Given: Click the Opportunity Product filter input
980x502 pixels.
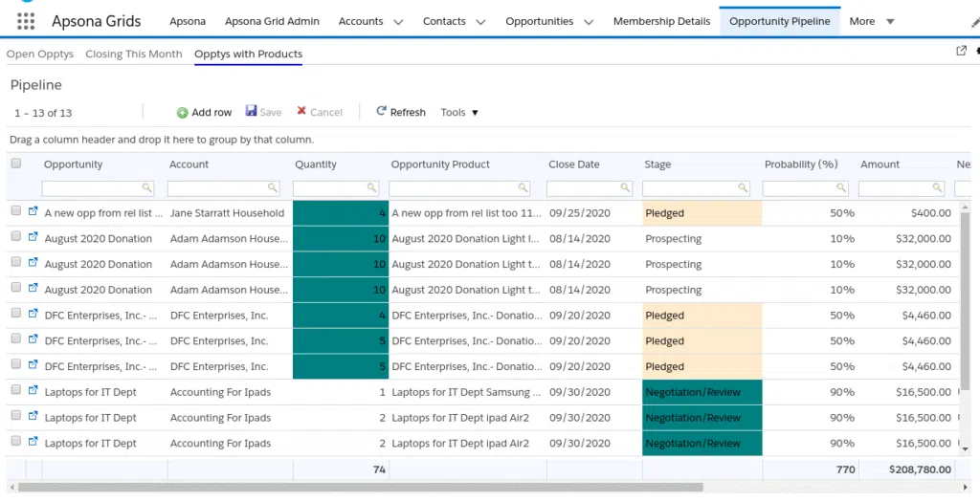Looking at the screenshot, I should click(x=459, y=188).
